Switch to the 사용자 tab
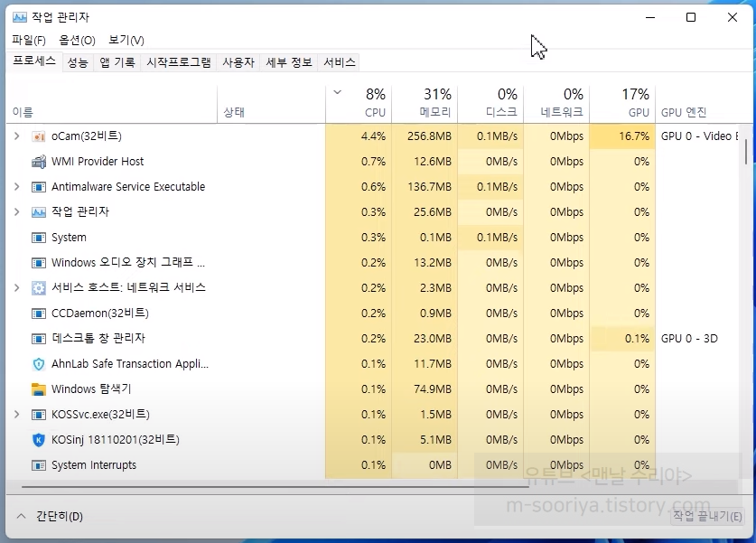Screen dimensions: 756x543 [x=238, y=62]
